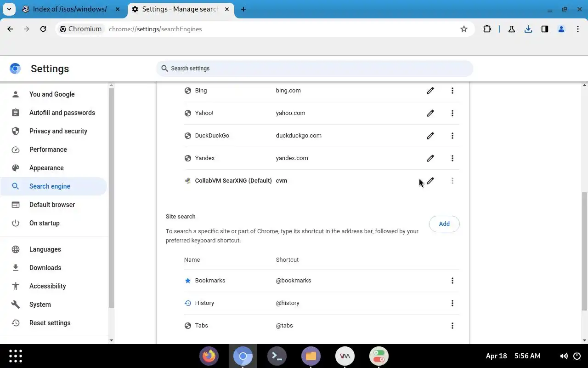Edit the DuckDuckGo search engine entry
The image size is (588, 368).
click(430, 136)
